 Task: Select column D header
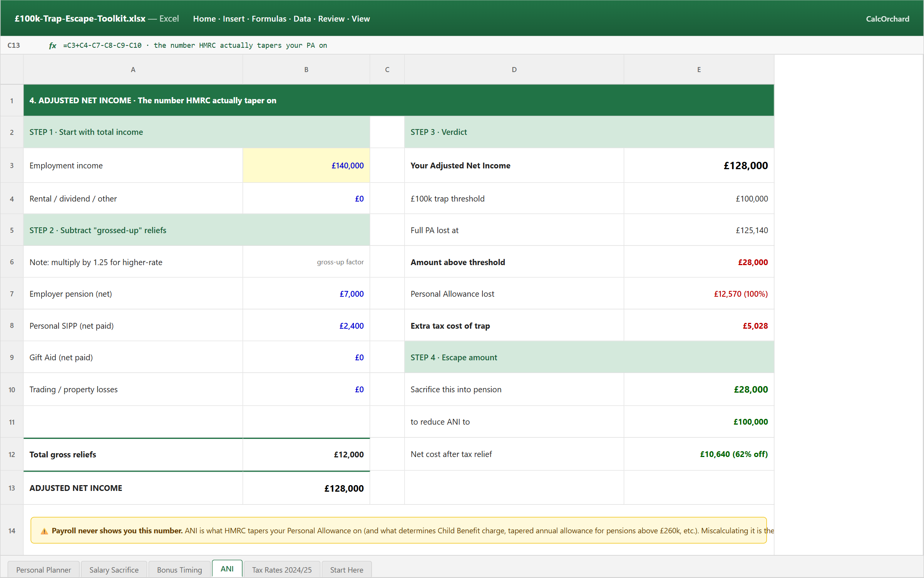point(514,69)
